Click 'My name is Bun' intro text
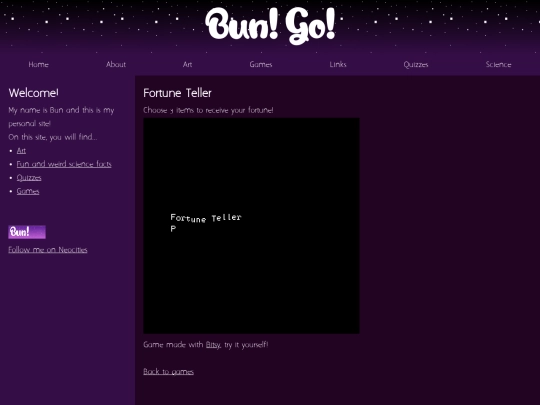The height and width of the screenshot is (405, 540). click(61, 117)
